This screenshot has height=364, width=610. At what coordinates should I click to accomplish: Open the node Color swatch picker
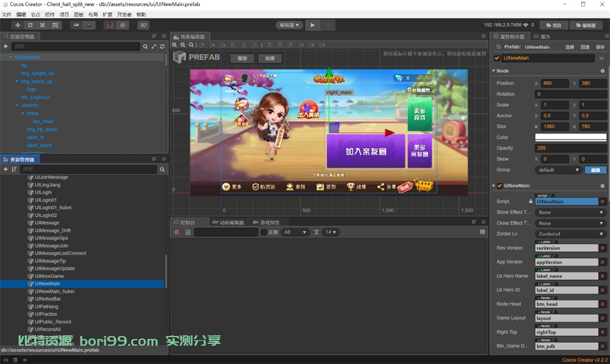pyautogui.click(x=570, y=137)
